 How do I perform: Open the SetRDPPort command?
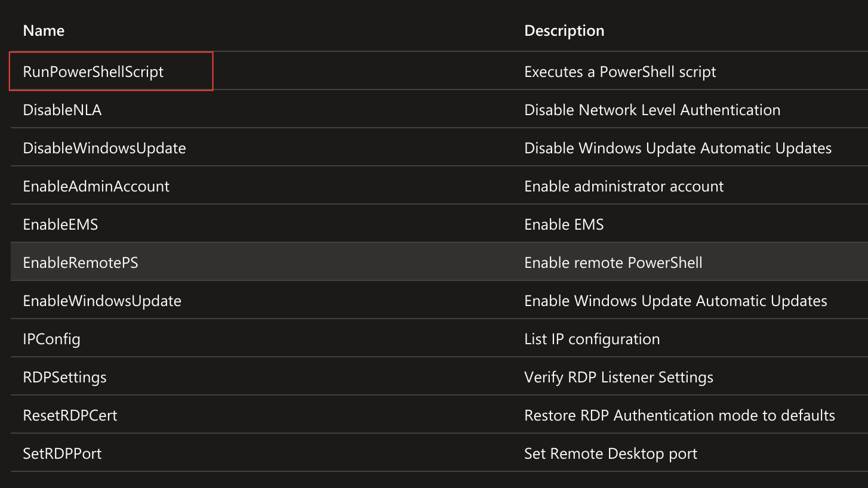point(62,453)
